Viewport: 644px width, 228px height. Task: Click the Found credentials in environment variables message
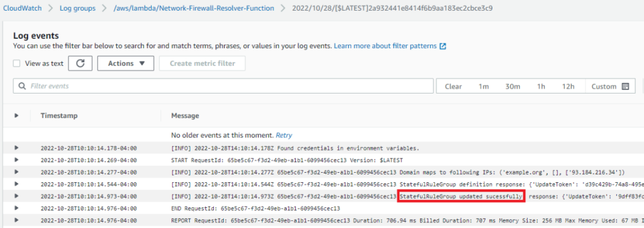tap(296, 148)
